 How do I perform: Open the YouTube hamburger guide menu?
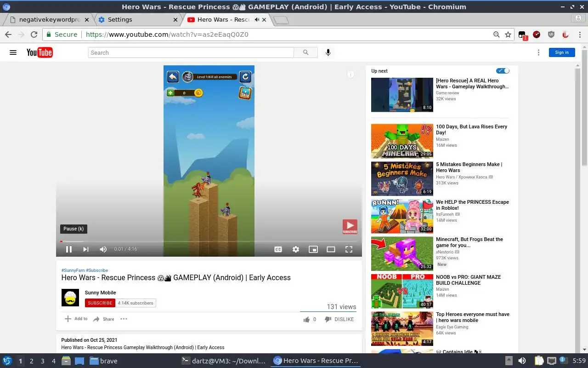pos(13,52)
